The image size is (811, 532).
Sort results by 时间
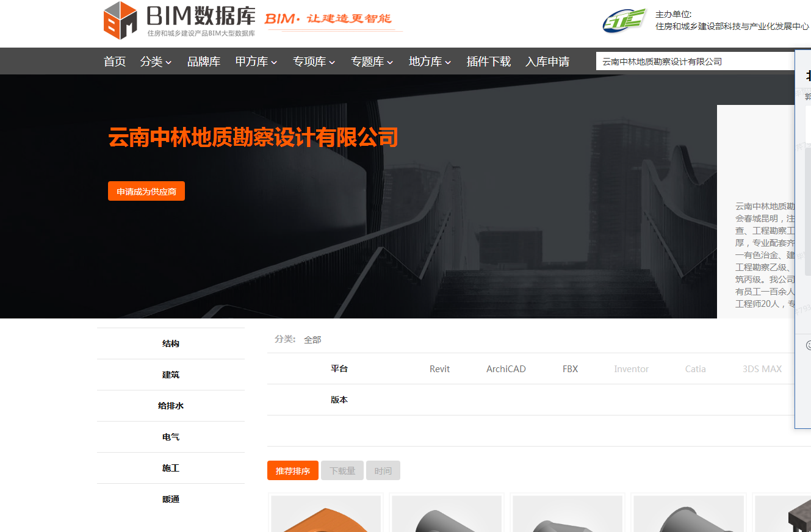click(x=383, y=470)
